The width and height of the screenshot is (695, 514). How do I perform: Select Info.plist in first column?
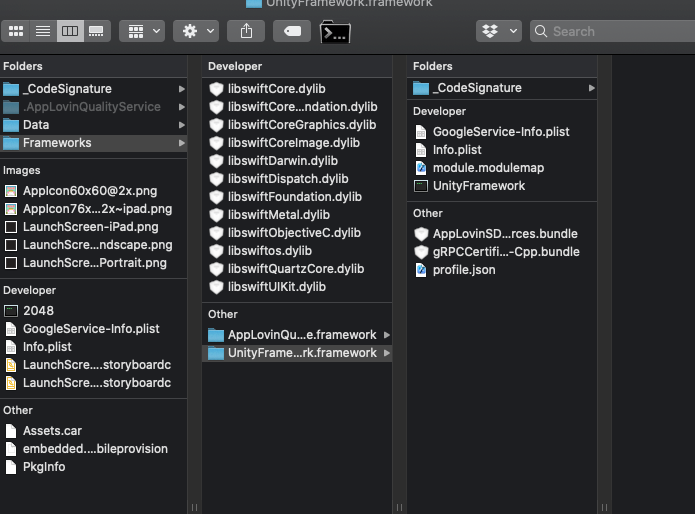tap(93, 347)
